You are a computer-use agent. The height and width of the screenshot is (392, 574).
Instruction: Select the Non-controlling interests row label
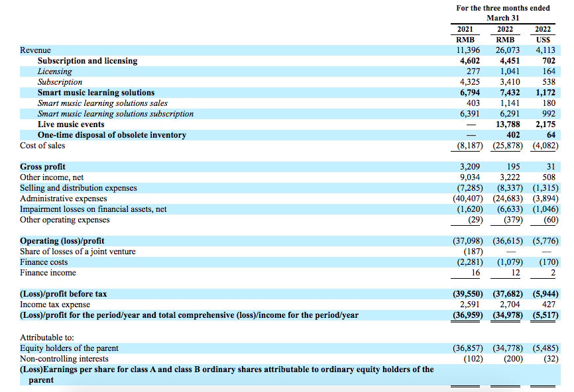pyautogui.click(x=65, y=358)
